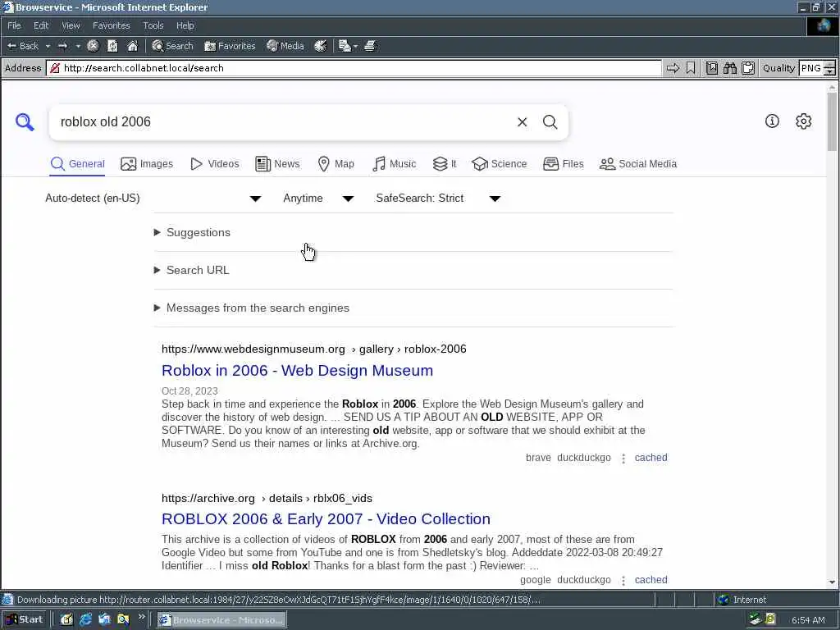This screenshot has width=840, height=630.
Task: Open Roblox in 2006 - Web Design Museum link
Action: click(297, 370)
